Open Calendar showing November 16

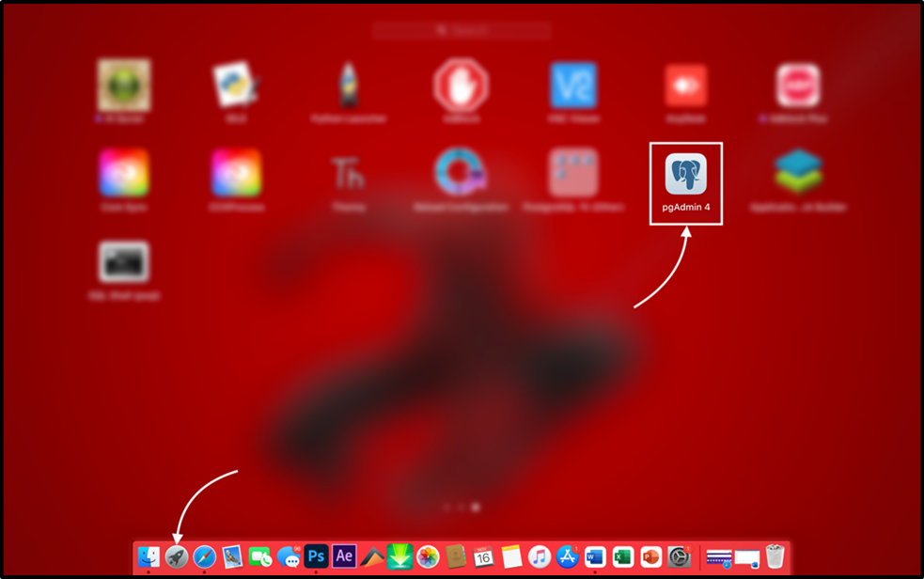point(481,555)
